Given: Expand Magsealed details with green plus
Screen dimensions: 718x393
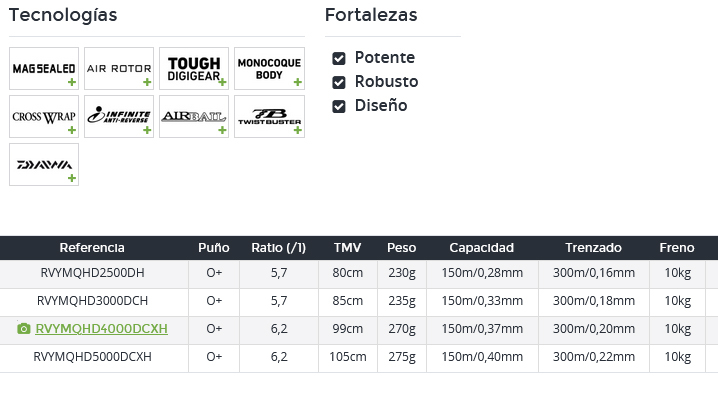Looking at the screenshot, I should [x=72, y=82].
